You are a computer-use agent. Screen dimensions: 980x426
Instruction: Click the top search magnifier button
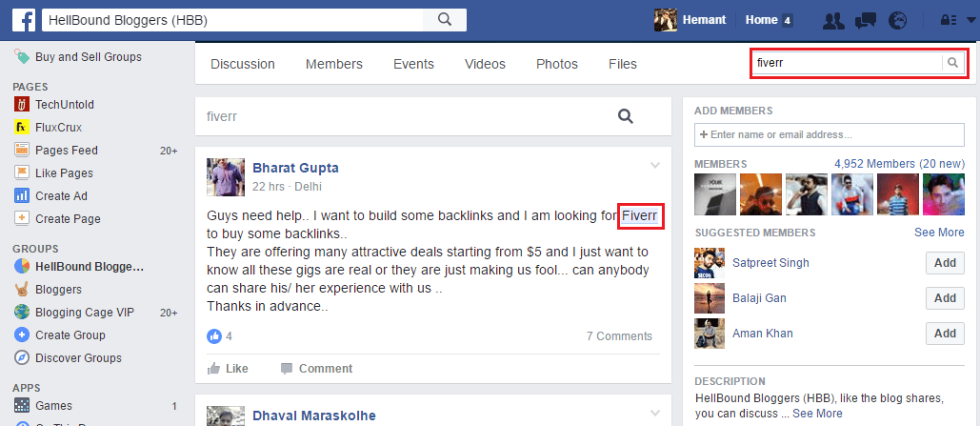(x=445, y=20)
